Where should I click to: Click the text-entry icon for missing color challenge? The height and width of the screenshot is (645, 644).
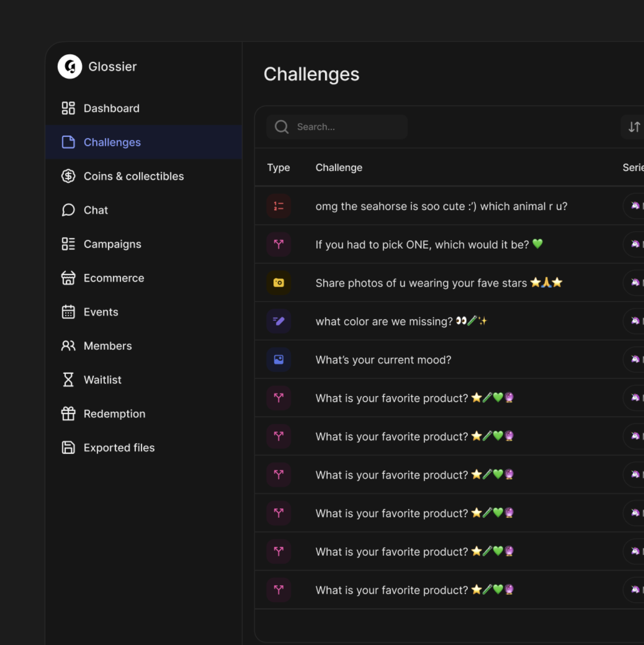pyautogui.click(x=279, y=321)
